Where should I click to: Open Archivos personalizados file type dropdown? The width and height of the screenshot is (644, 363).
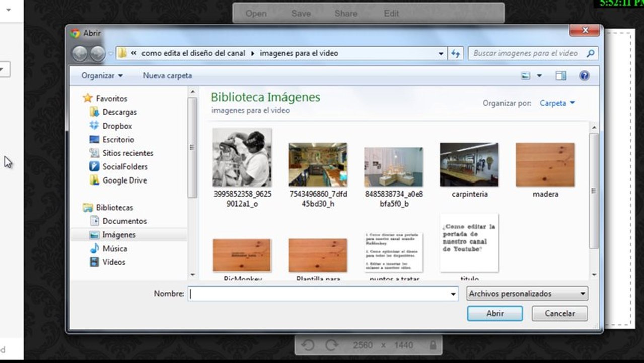(527, 294)
